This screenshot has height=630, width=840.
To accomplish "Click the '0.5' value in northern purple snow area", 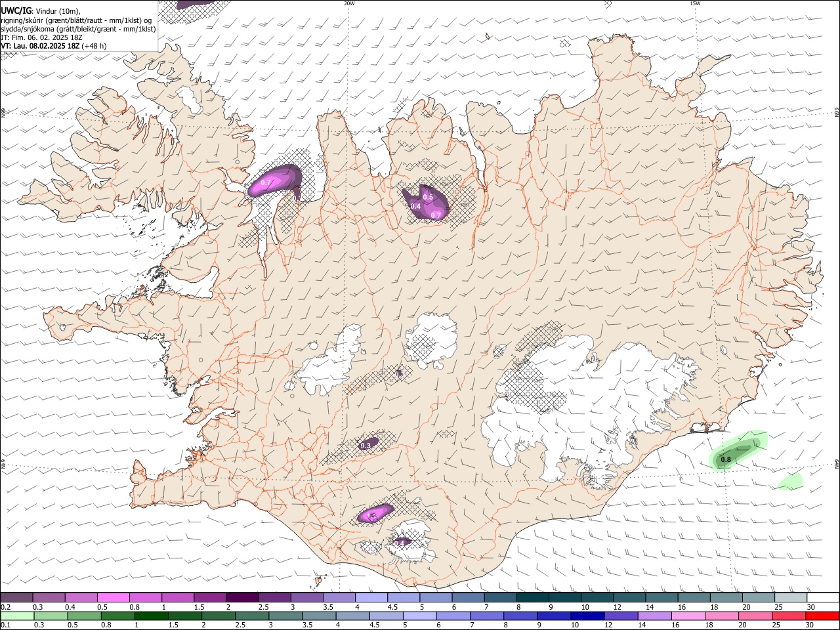I will 428,197.
